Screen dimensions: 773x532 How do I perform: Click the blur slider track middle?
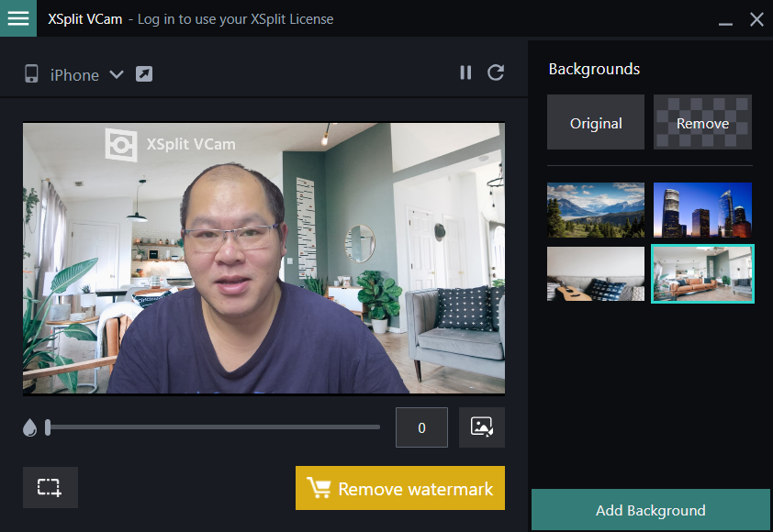pyautogui.click(x=213, y=427)
